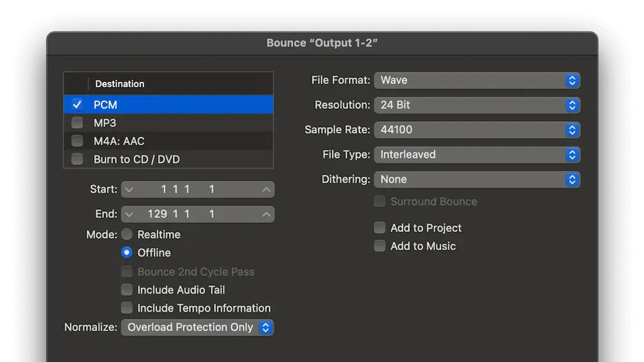This screenshot has width=644, height=362.
Task: Click the Start position value 1 1 1 1
Action: tap(188, 189)
